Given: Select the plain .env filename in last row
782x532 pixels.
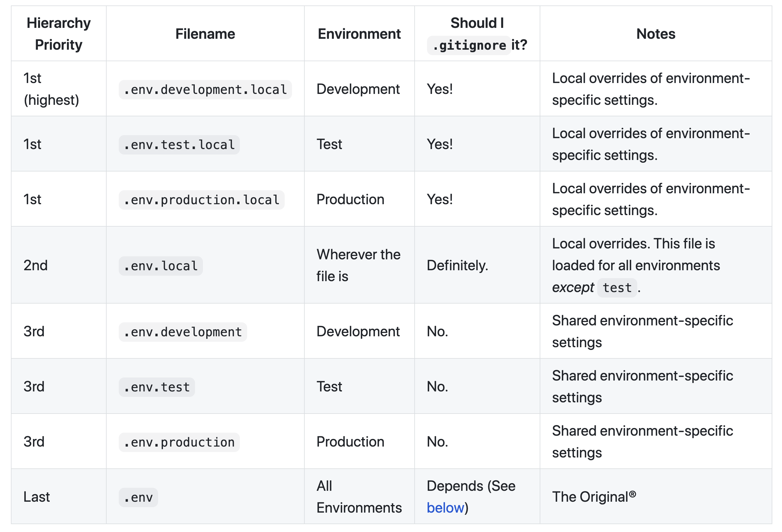Looking at the screenshot, I should [x=138, y=497].
